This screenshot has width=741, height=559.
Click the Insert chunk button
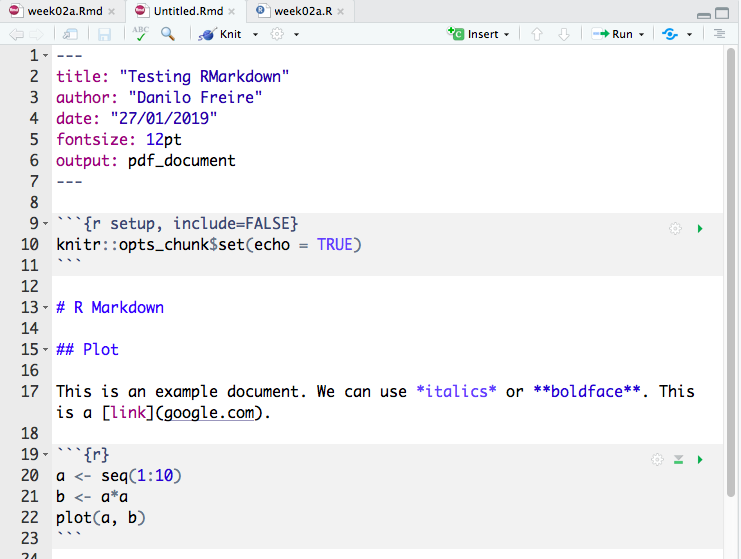point(473,34)
